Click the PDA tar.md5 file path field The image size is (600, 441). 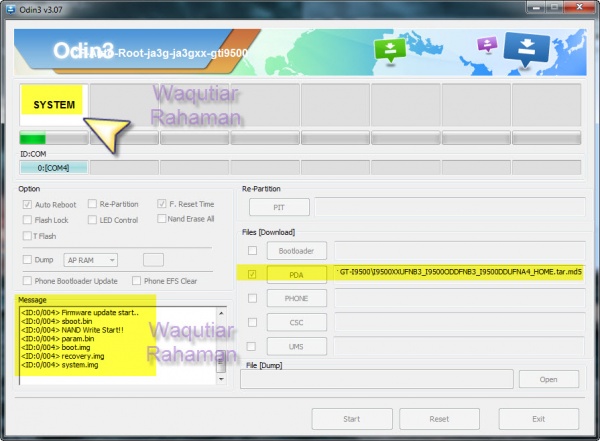pyautogui.click(x=460, y=273)
